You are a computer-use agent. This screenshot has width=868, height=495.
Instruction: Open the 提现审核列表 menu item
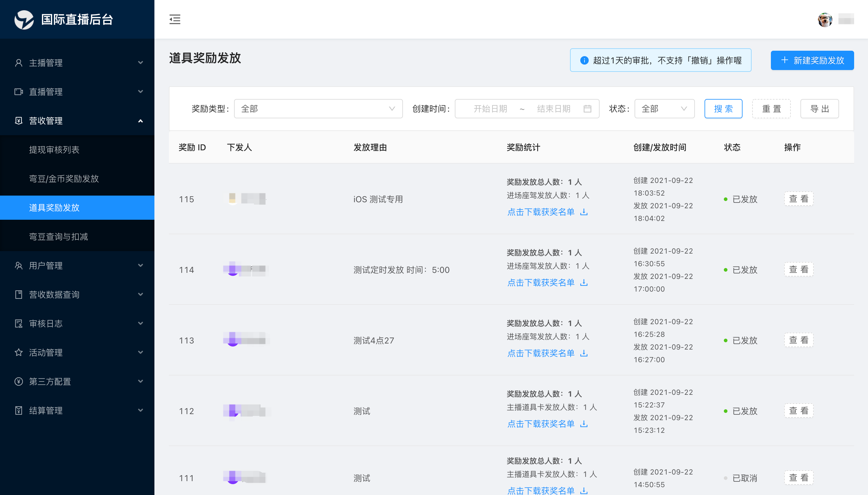click(x=54, y=150)
